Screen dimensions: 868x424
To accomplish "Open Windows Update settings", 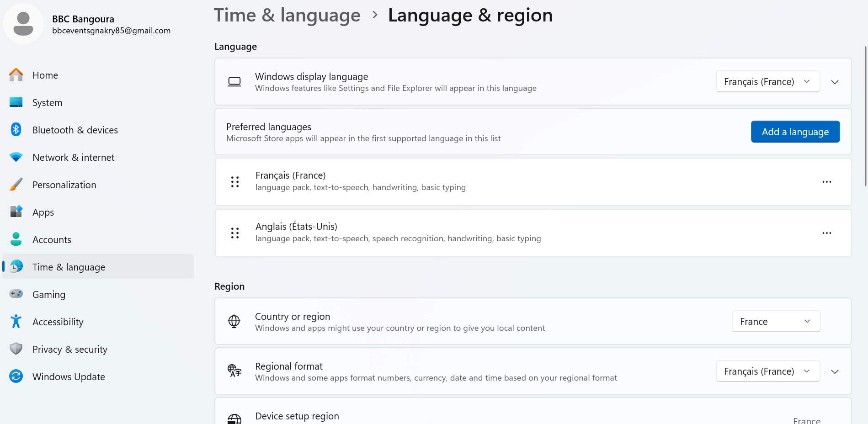I will click(98, 376).
